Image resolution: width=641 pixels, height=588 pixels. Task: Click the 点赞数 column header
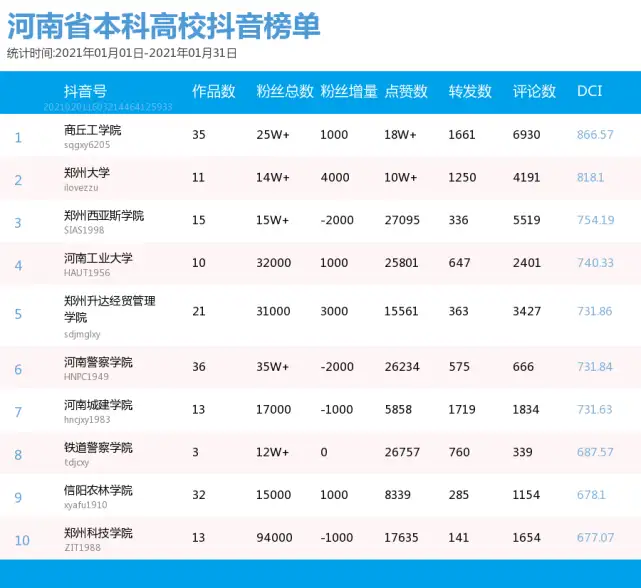pos(406,91)
